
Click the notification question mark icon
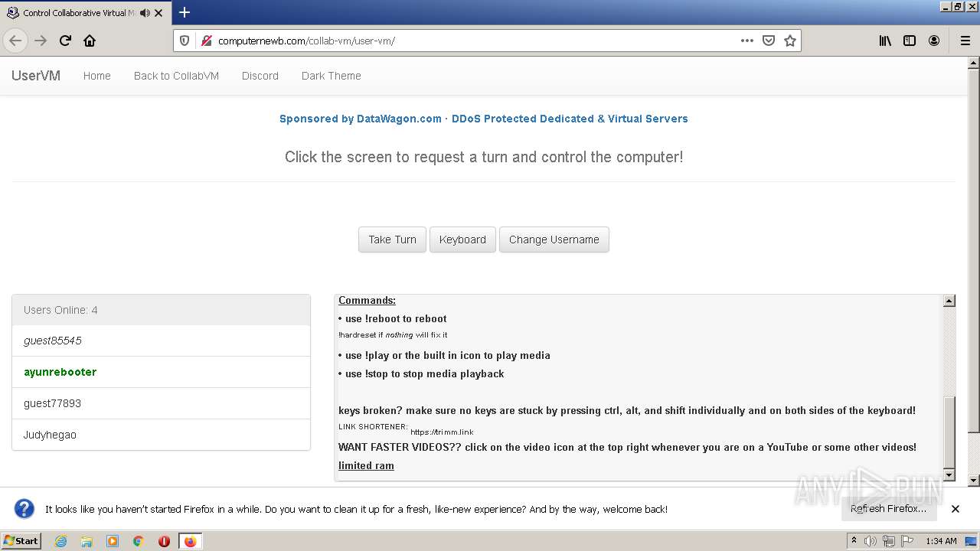click(24, 509)
